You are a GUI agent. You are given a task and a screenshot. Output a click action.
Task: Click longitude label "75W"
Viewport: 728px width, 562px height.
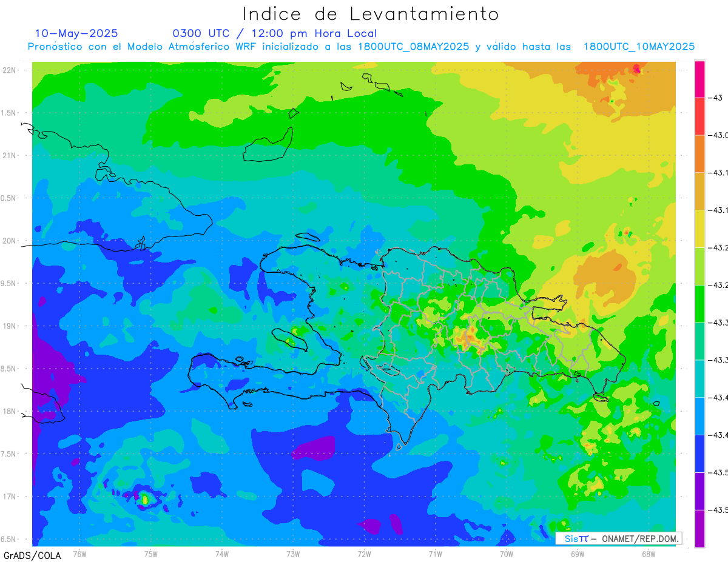click(151, 554)
